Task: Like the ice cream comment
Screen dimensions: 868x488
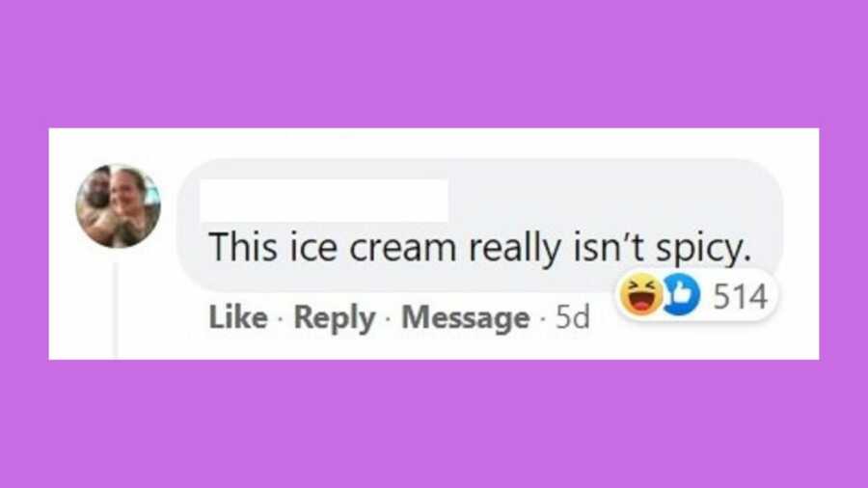Action: tap(238, 317)
